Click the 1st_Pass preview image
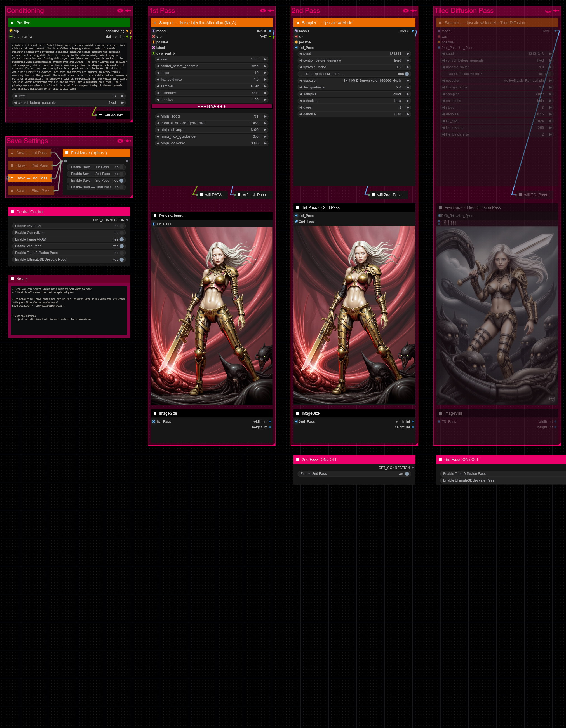The width and height of the screenshot is (566, 728). tap(212, 316)
